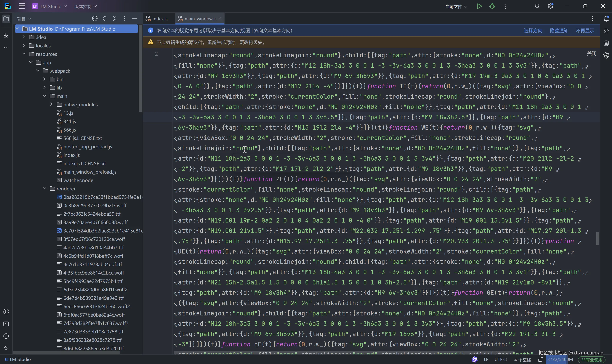Open the Database tool window
Screen dimensions: 612x364
pos(606,43)
